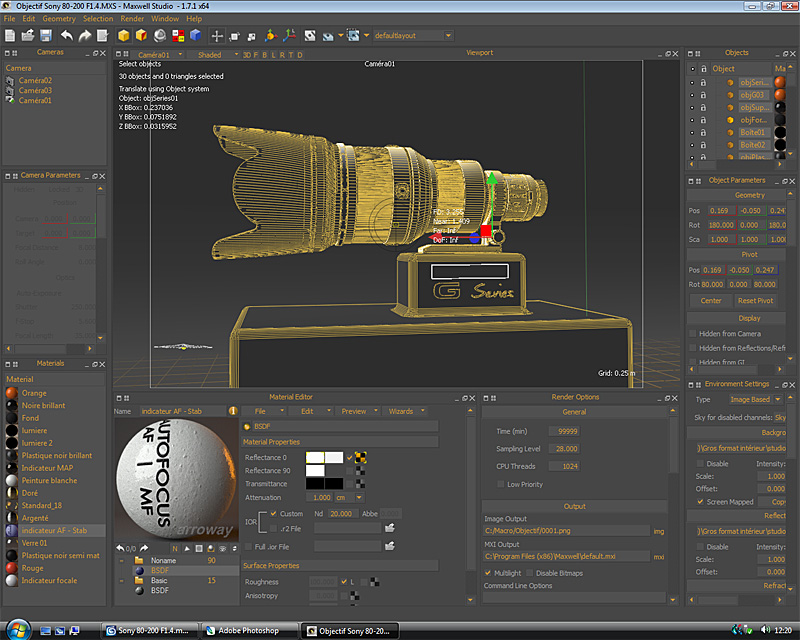
Task: Click the first Reflectance 0 color swatch
Action: (x=315, y=457)
